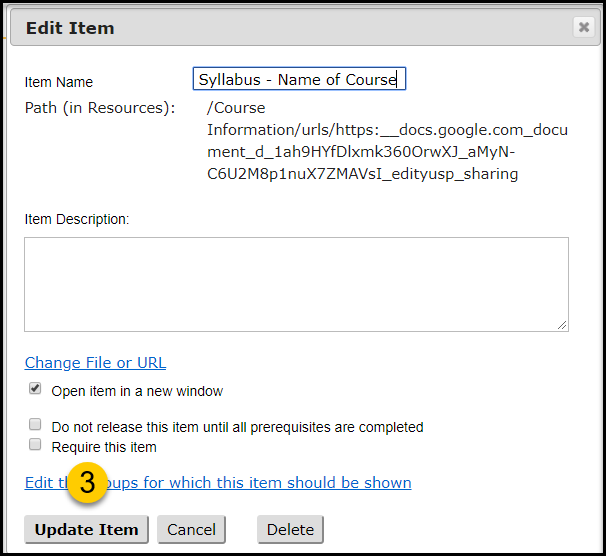Viewport: 606px width, 556px height.
Task: Click the yellow step 3 marker
Action: point(87,482)
